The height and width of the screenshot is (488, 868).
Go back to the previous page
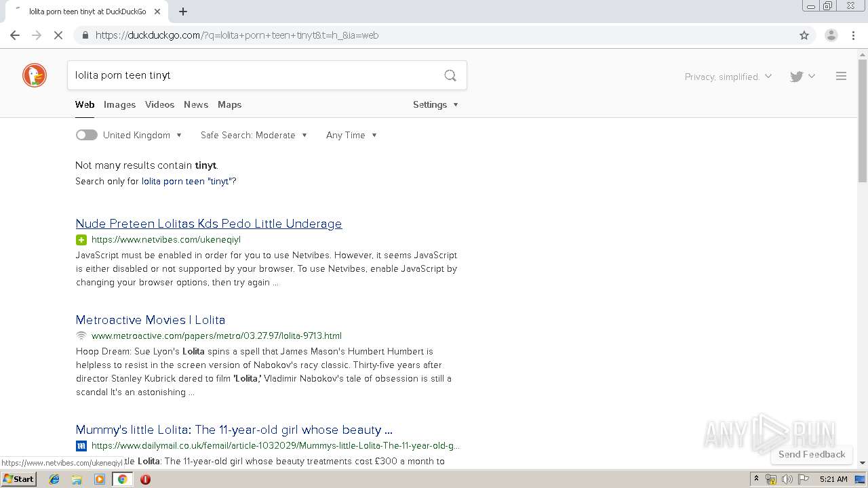(x=15, y=35)
